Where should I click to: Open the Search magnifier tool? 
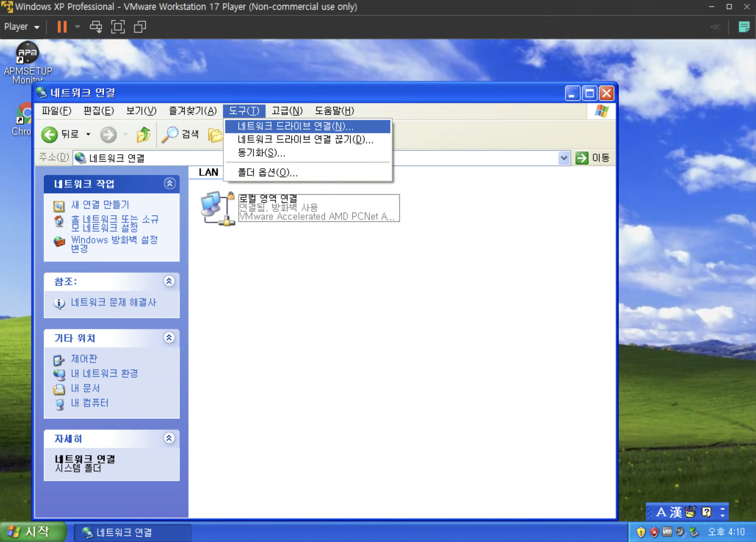point(170,135)
